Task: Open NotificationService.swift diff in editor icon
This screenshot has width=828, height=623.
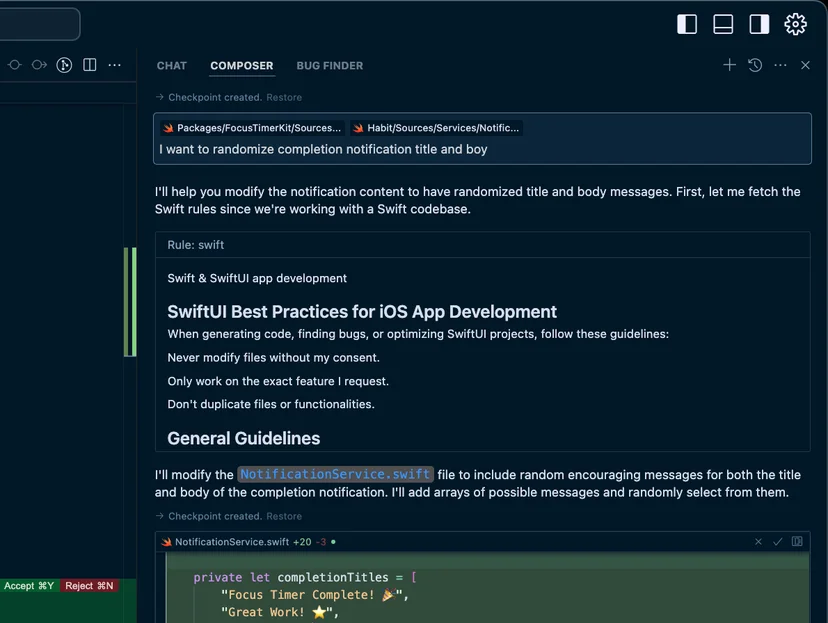Action: pos(797,541)
